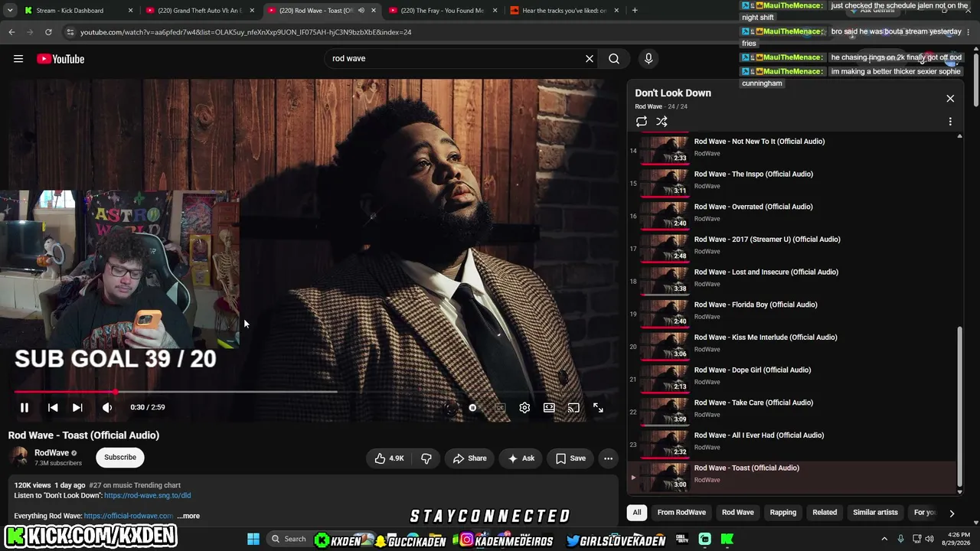This screenshot has height=551, width=980.
Task: Open the RodWave channel avatar
Action: pos(19,457)
